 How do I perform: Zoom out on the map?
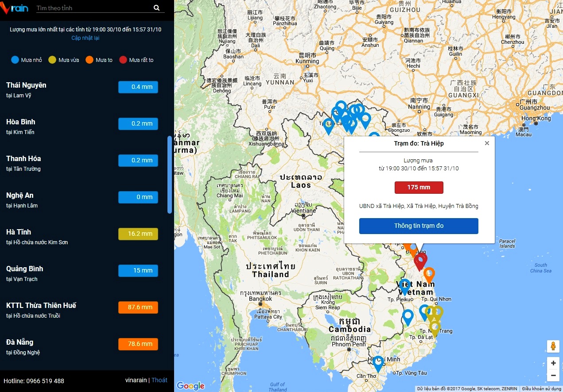(553, 376)
